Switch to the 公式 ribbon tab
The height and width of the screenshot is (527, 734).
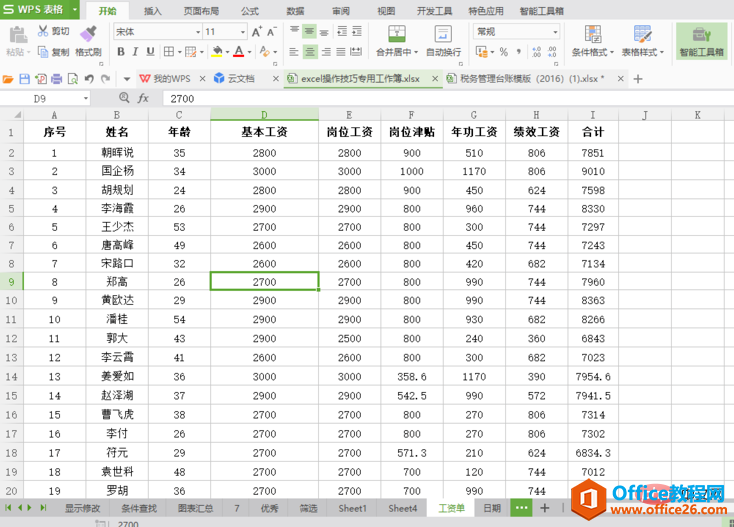250,10
